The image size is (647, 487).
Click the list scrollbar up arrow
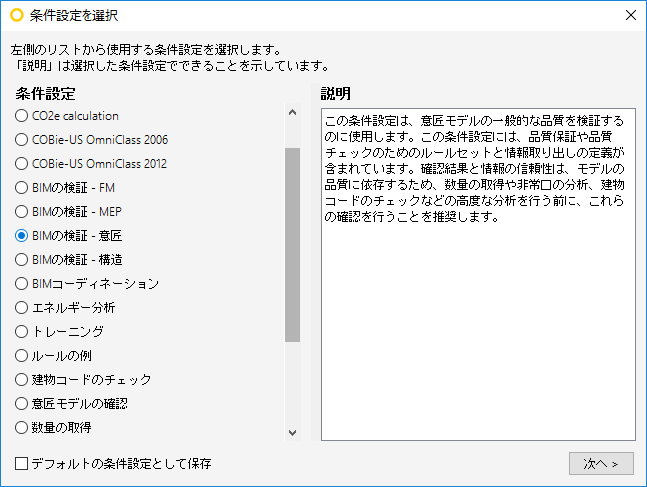pos(293,112)
